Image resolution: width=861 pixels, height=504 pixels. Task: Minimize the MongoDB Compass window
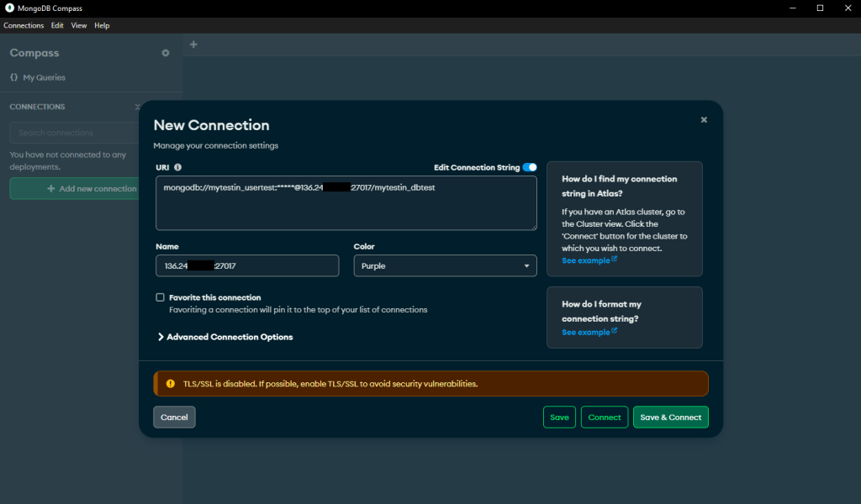pos(793,8)
